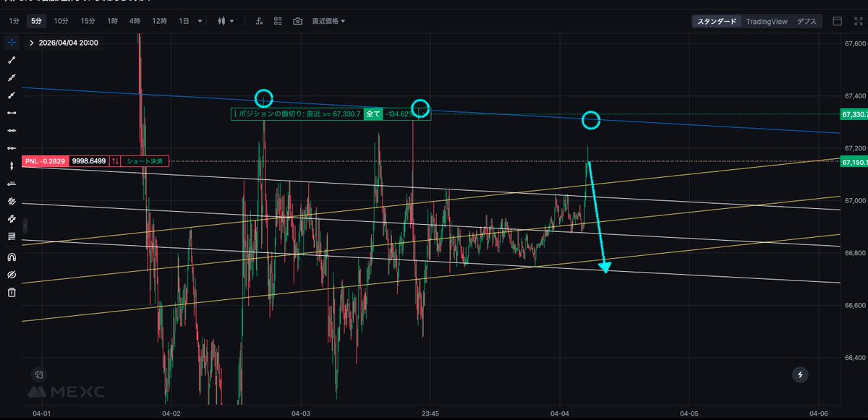The width and height of the screenshot is (868, 420).
Task: Collapse the left drawing toolbar handle
Action: [25, 224]
